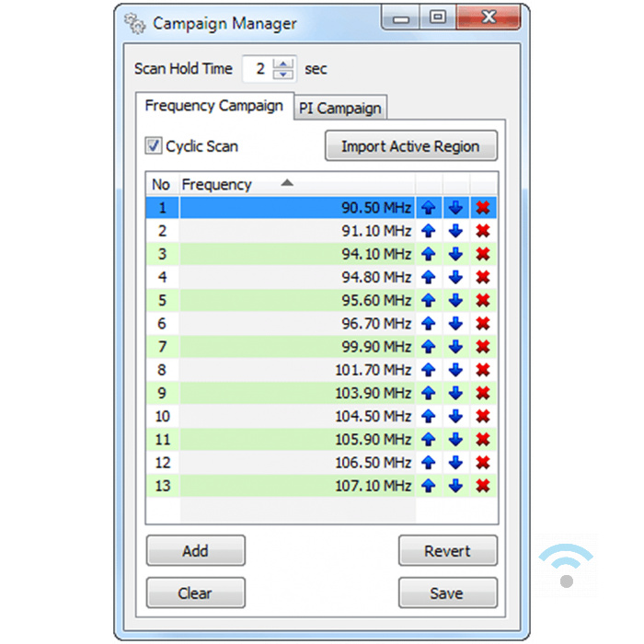
Task: Disable the Cyclic Scan checkbox
Action: 154,146
